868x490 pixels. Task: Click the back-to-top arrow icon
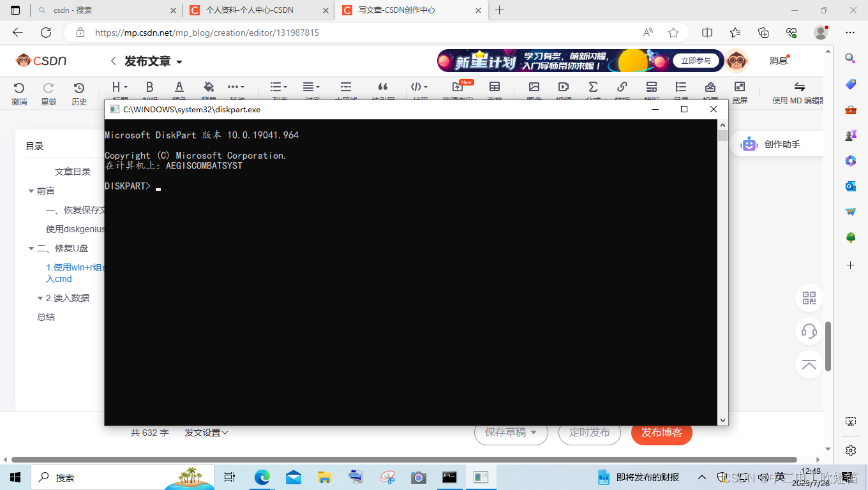[x=809, y=365]
